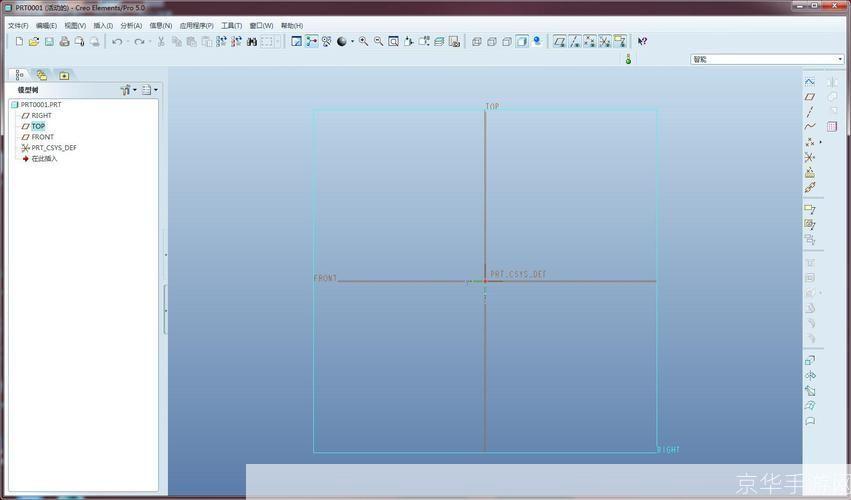Select the datum plane tool in right toolbar
851x500 pixels.
(x=810, y=97)
